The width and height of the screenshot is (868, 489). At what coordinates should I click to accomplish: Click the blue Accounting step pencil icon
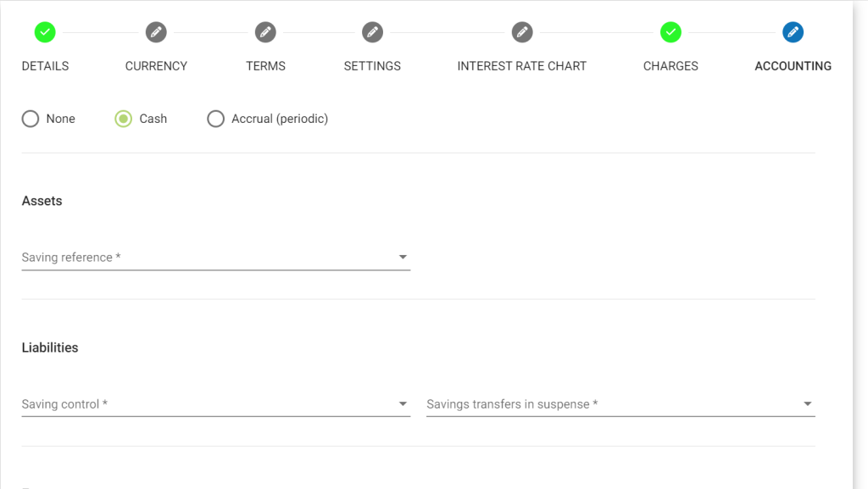(793, 32)
